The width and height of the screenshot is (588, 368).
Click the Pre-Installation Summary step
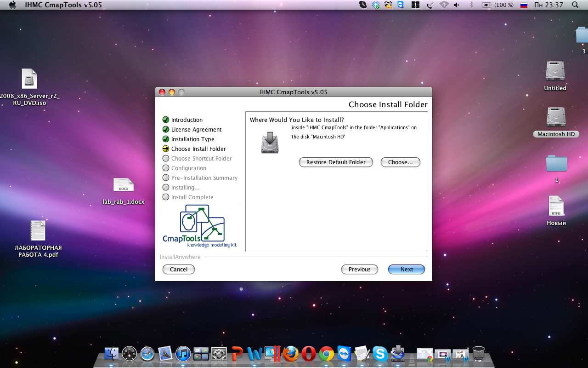point(200,178)
